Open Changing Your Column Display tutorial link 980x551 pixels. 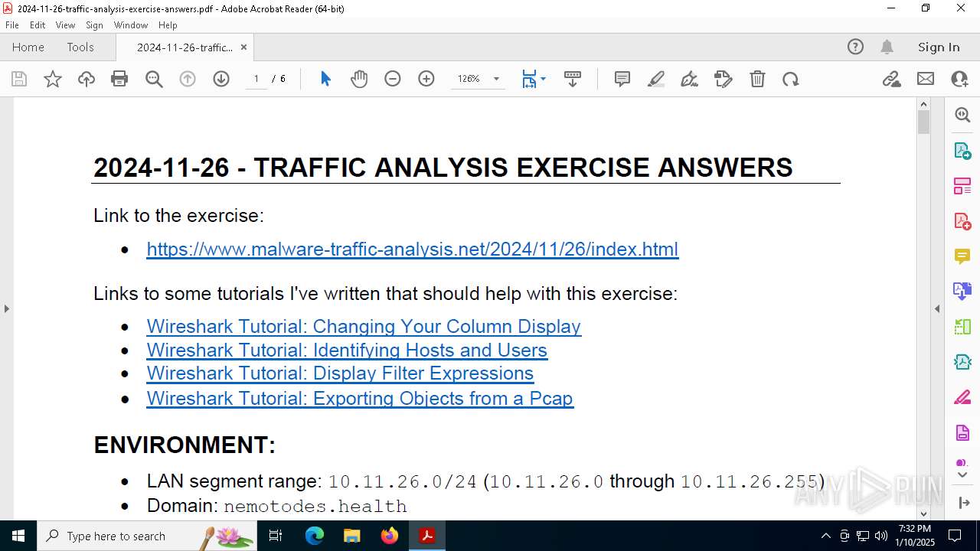coord(364,326)
